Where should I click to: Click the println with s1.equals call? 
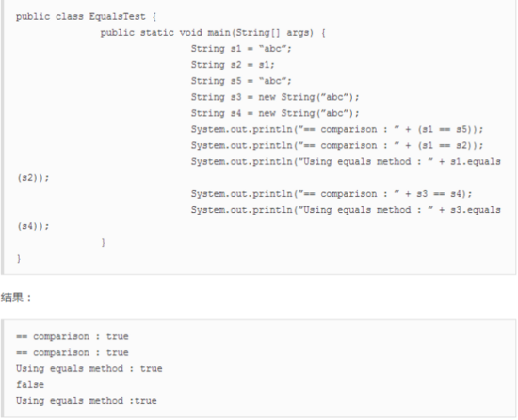346,162
